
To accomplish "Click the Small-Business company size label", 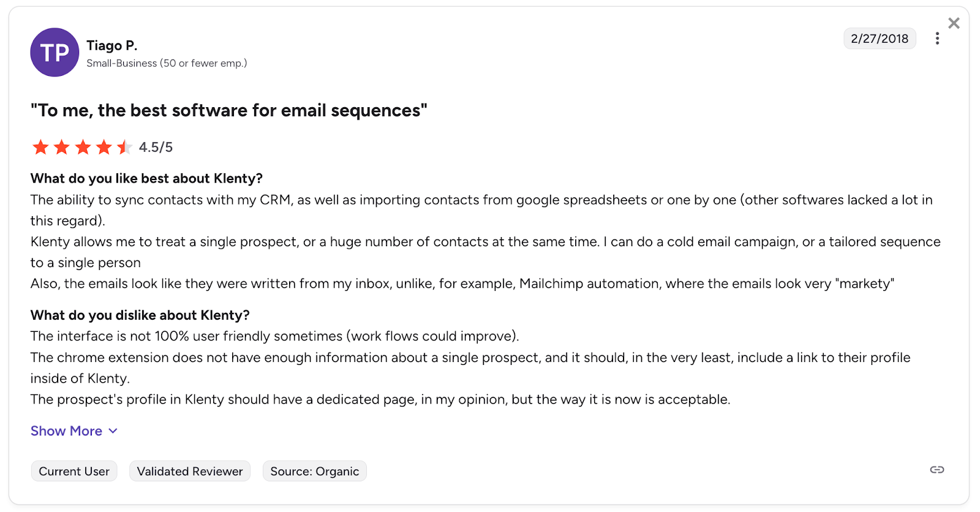I will (167, 63).
